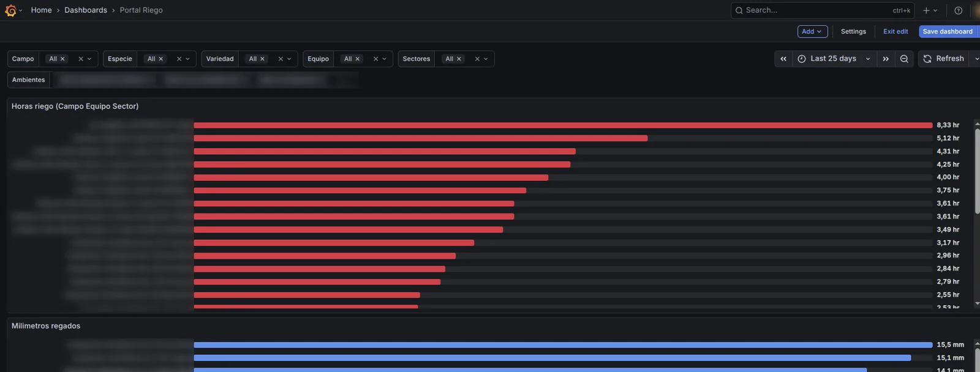
Task: Expand the Especie variable dropdown
Action: [x=187, y=59]
